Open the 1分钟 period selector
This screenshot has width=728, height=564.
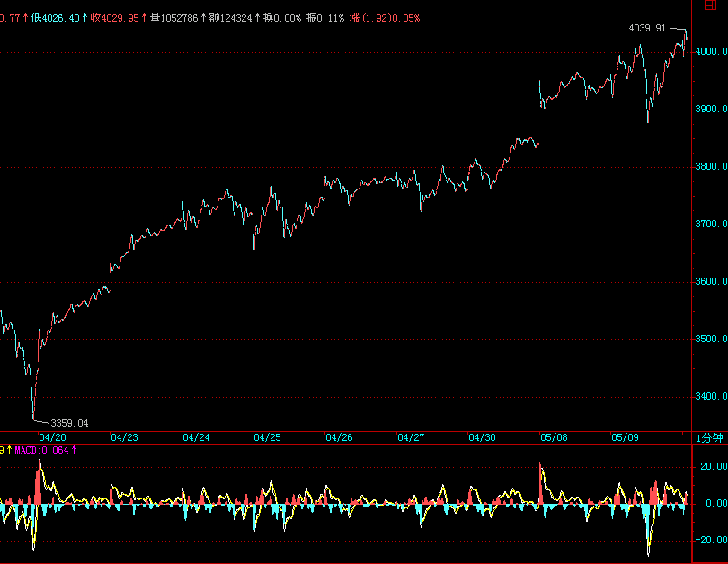(x=710, y=437)
